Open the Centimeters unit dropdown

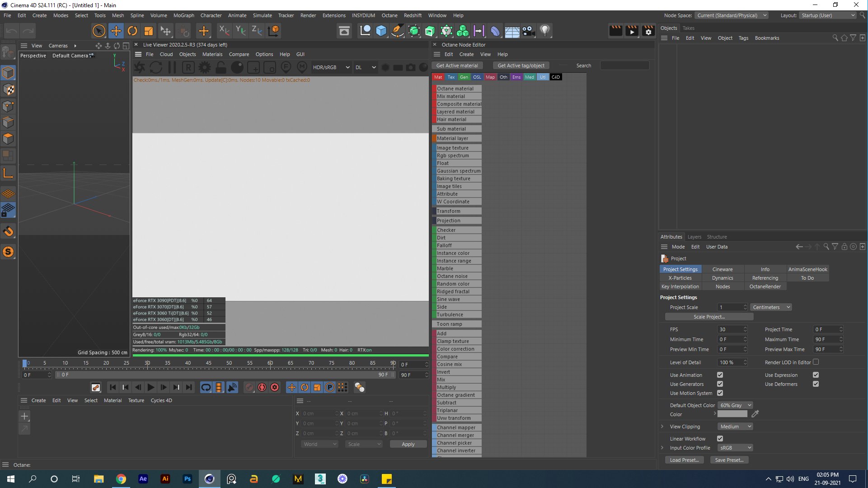pyautogui.click(x=771, y=307)
